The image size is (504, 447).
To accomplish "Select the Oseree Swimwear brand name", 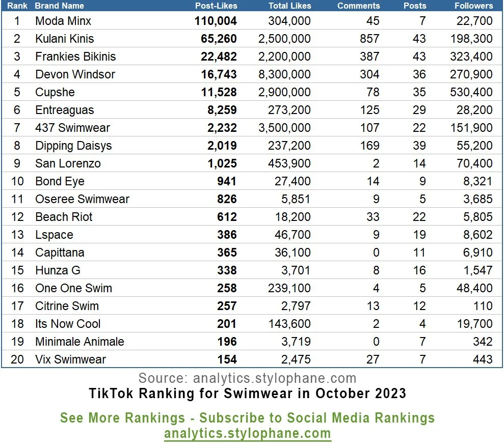I will (82, 199).
